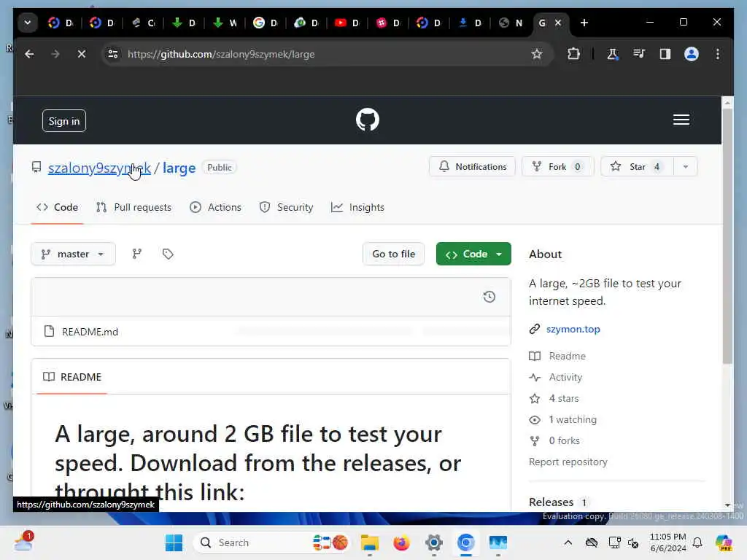Click the taskbar Search box
This screenshot has height=560, width=747.
tap(273, 542)
